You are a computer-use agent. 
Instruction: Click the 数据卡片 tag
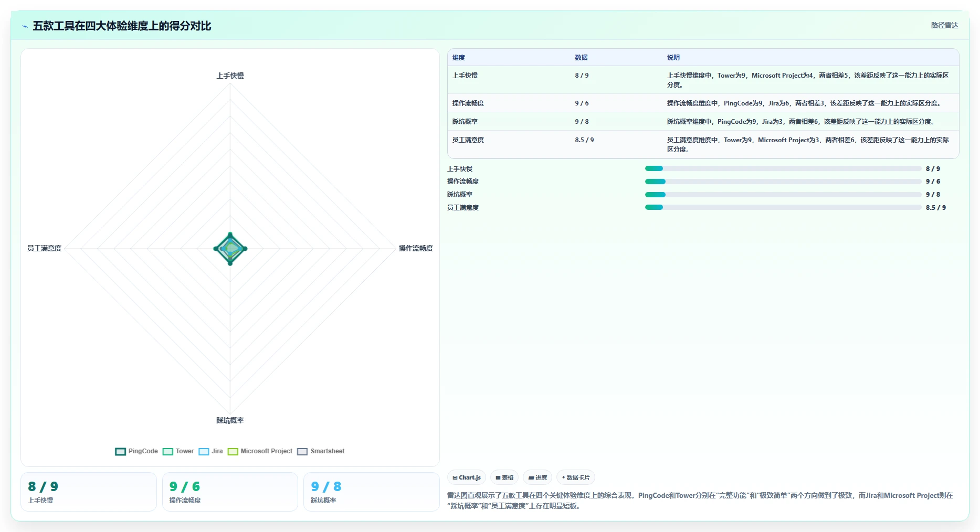tap(576, 477)
